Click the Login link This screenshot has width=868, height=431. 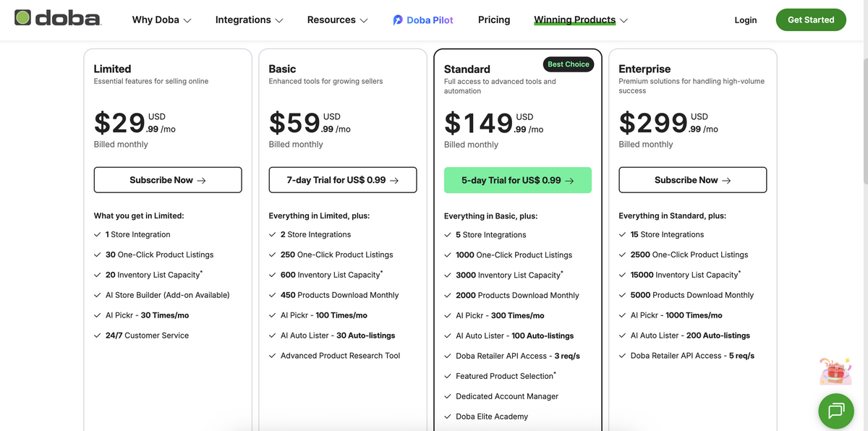tap(746, 20)
